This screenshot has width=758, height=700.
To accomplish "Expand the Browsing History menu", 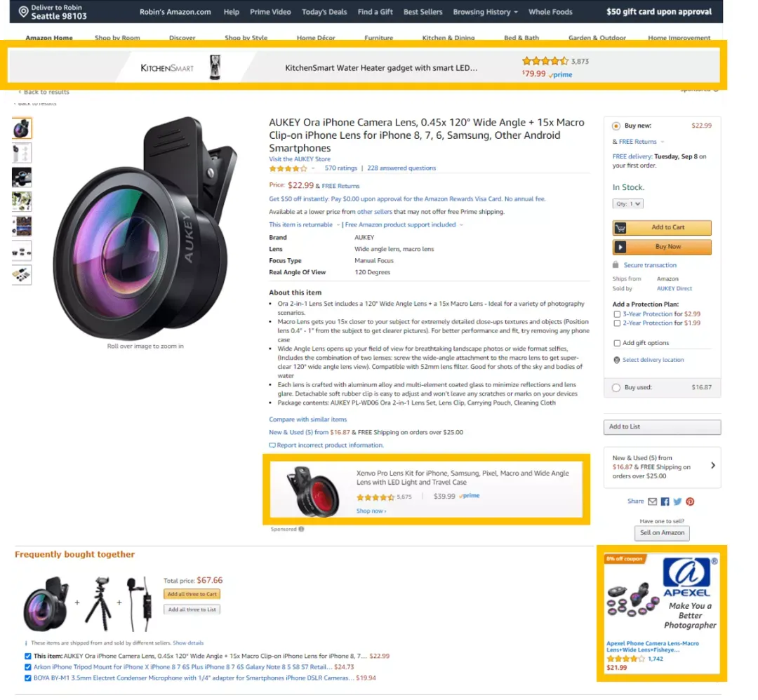I will click(486, 12).
